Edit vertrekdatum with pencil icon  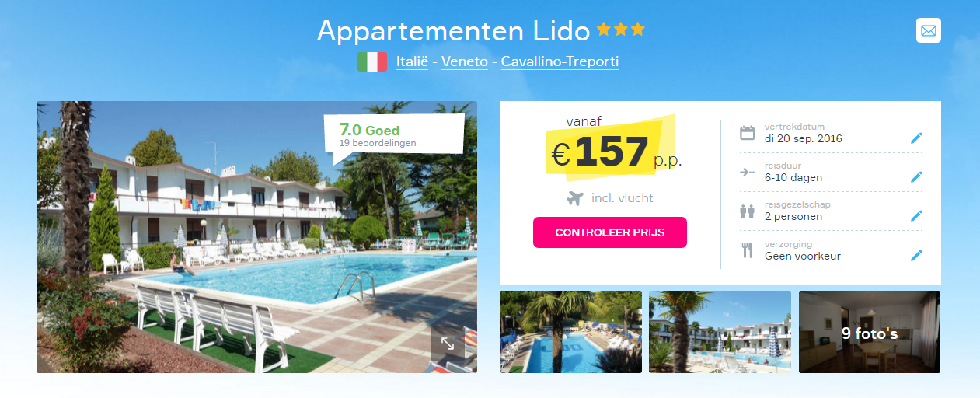(x=916, y=138)
